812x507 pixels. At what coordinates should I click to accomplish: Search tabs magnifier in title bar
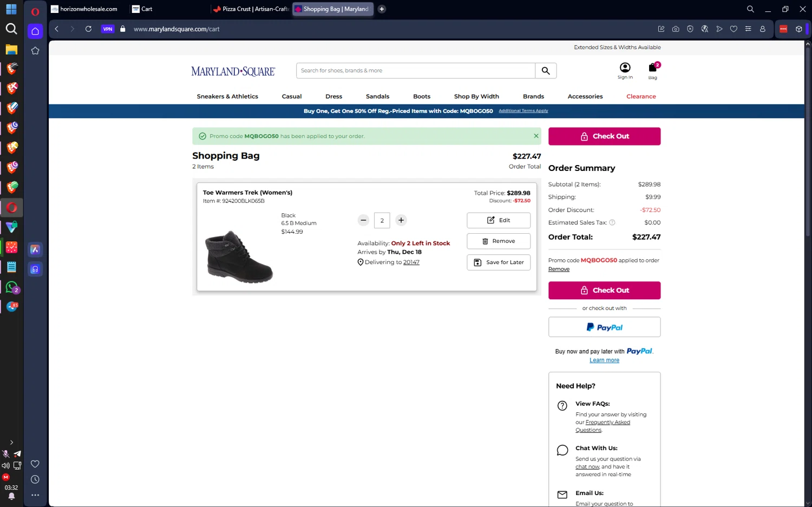pyautogui.click(x=750, y=9)
